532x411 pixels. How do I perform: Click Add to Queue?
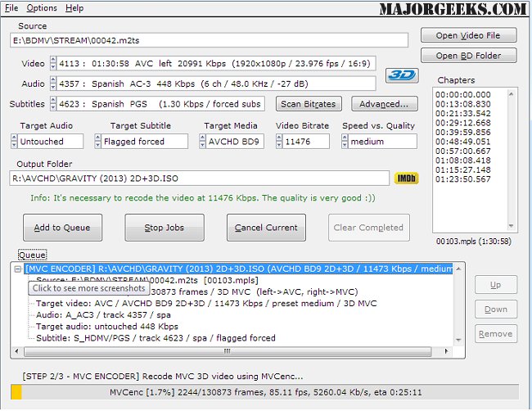point(62,228)
